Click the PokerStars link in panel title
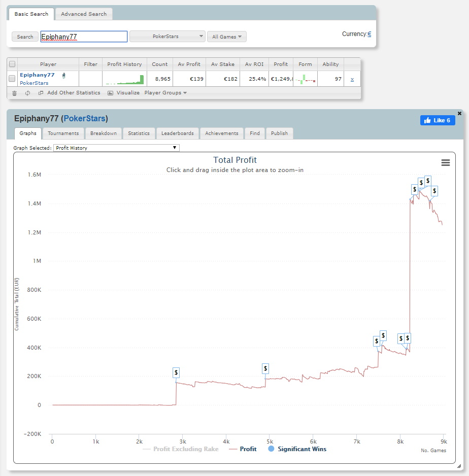This screenshot has width=469, height=476. coord(84,118)
